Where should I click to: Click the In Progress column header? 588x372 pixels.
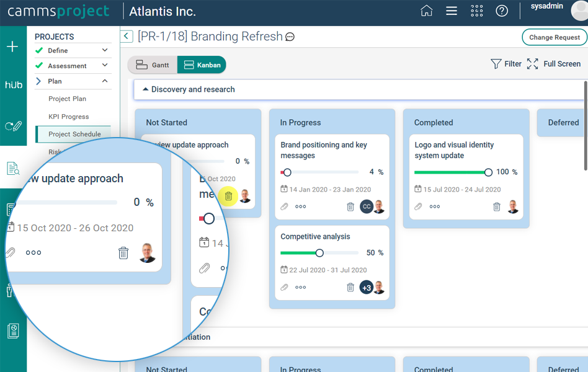click(x=300, y=123)
